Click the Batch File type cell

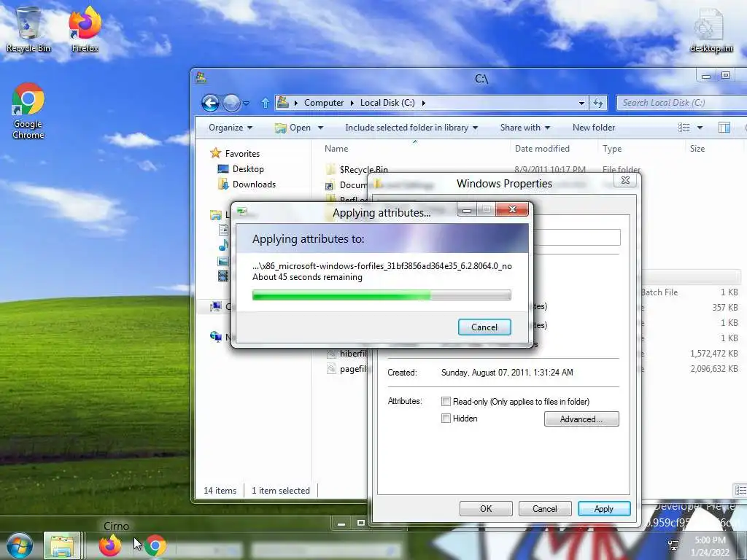[x=659, y=292]
